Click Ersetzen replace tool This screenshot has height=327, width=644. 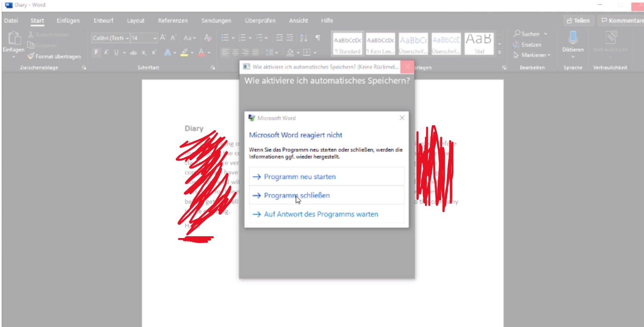coord(527,45)
